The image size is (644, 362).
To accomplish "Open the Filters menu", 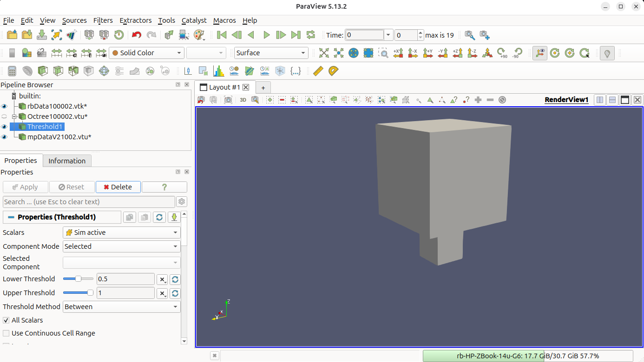I will point(103,20).
